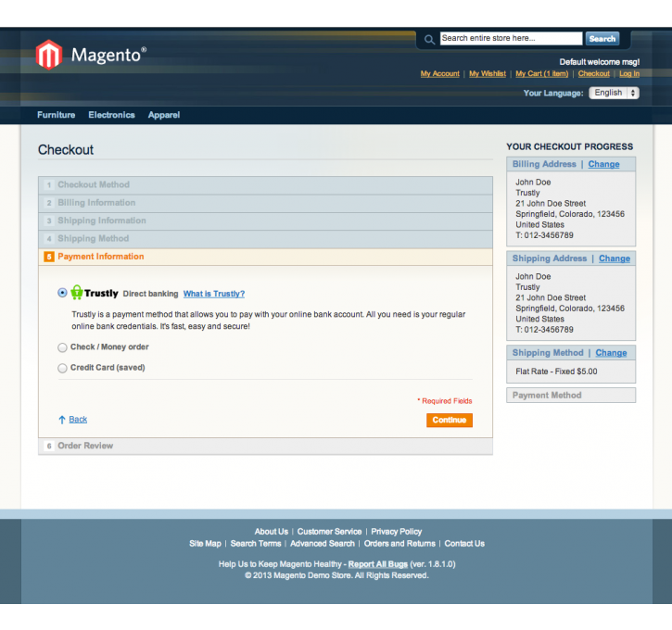Viewport: 672px width, 630px height.
Task: Open My Account link
Action: tap(439, 74)
